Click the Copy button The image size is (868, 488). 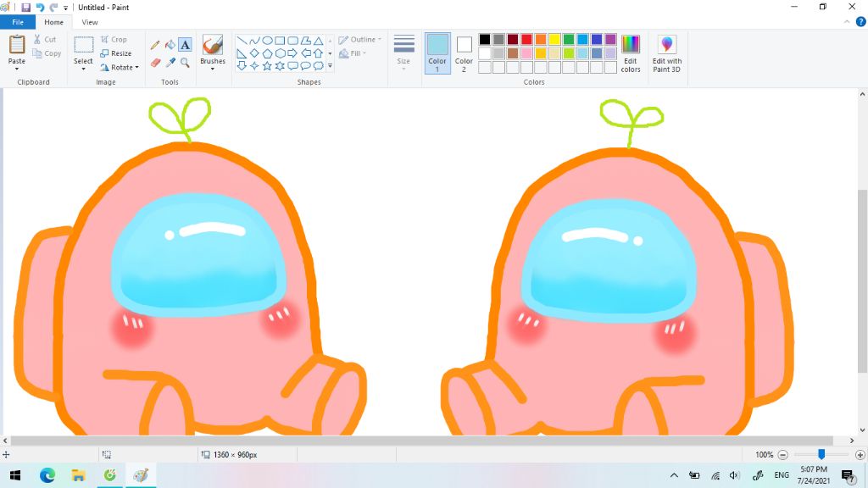(47, 53)
